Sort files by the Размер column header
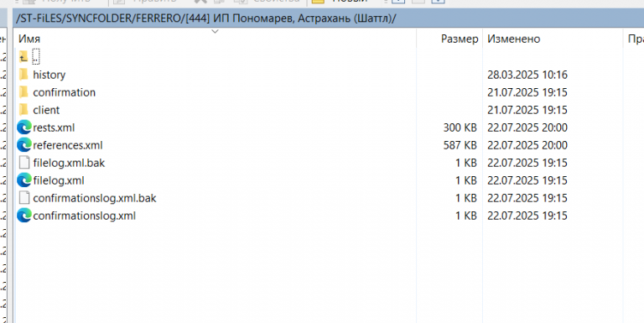 pyautogui.click(x=460, y=39)
